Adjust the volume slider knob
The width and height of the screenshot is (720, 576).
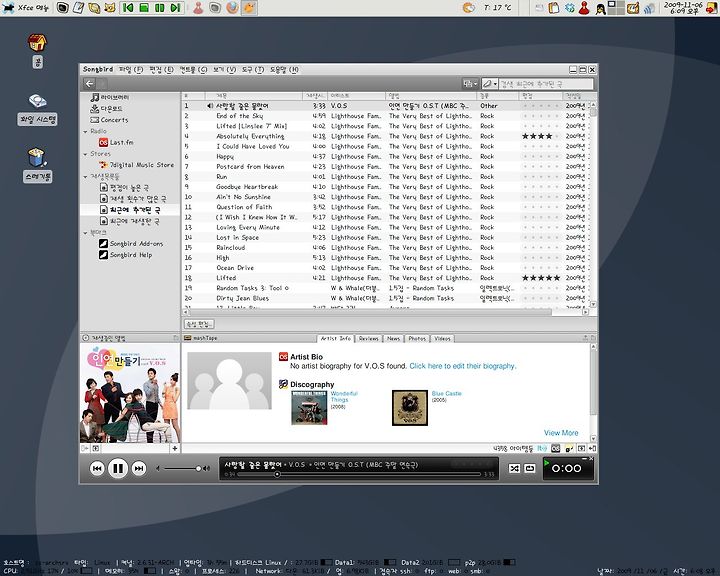pos(198,469)
